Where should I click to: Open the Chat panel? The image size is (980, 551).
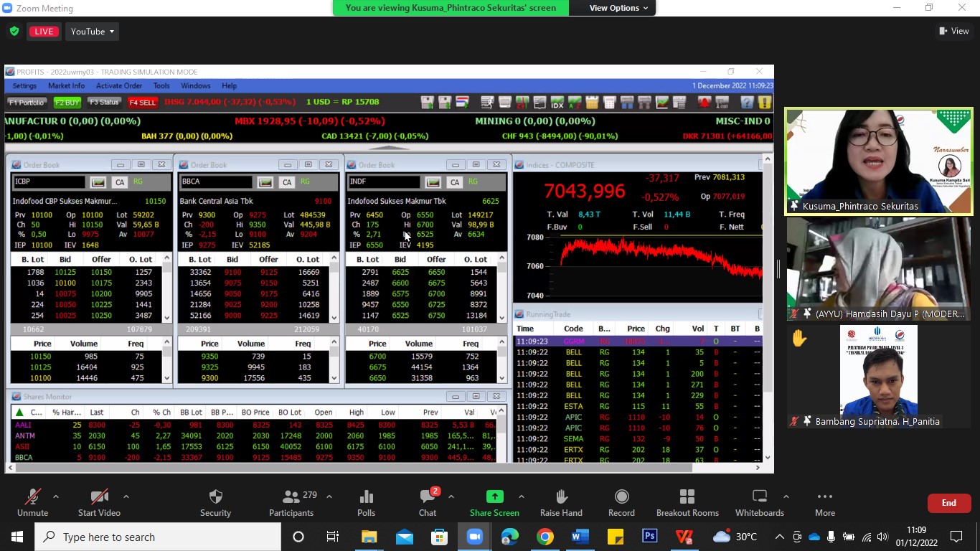click(428, 503)
